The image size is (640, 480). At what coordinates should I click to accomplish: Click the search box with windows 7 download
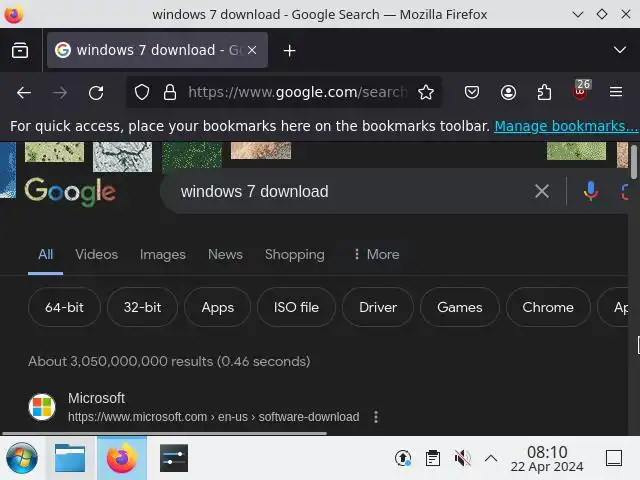351,191
